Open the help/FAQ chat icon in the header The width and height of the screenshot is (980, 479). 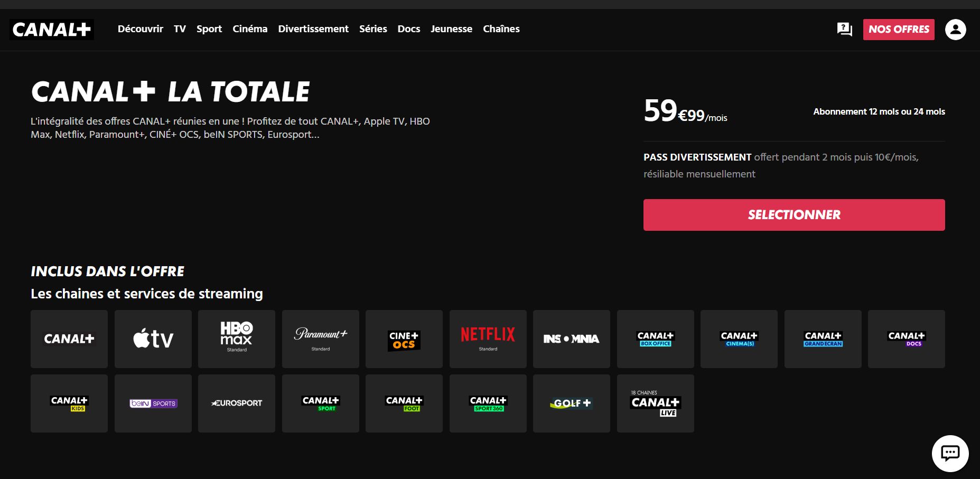(x=844, y=30)
